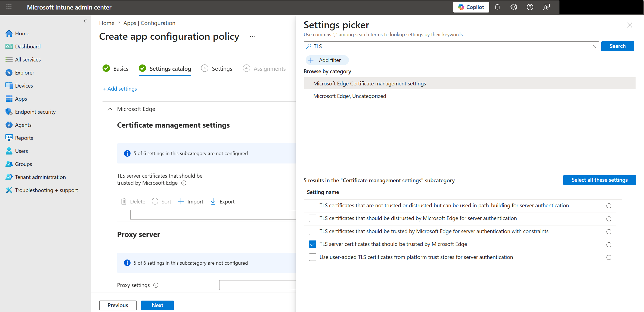This screenshot has width=644, height=312.
Task: Check TLS certificates that should be distrusted
Action: [312, 218]
